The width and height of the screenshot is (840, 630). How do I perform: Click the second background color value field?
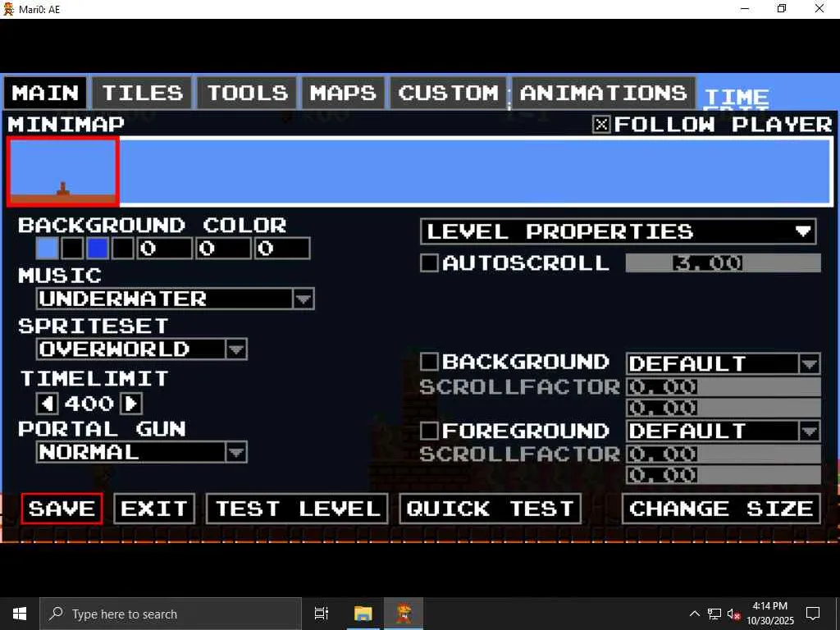point(223,249)
